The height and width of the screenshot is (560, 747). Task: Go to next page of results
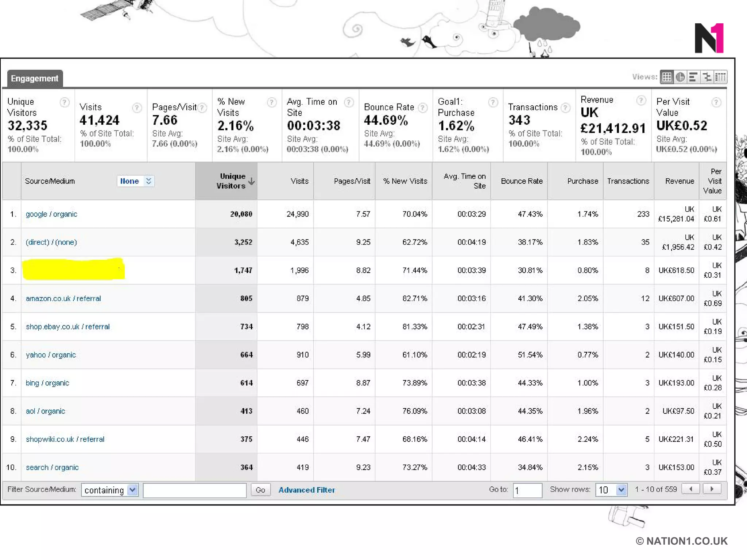point(712,489)
